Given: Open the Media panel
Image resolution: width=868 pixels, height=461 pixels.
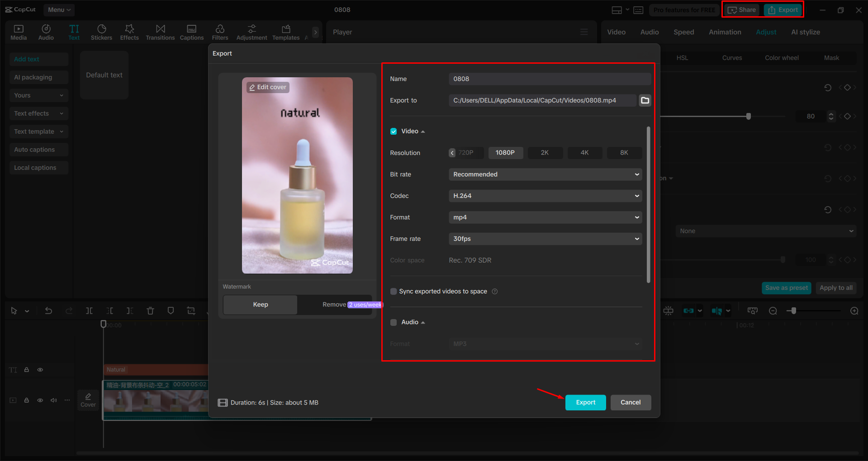Looking at the screenshot, I should [18, 32].
